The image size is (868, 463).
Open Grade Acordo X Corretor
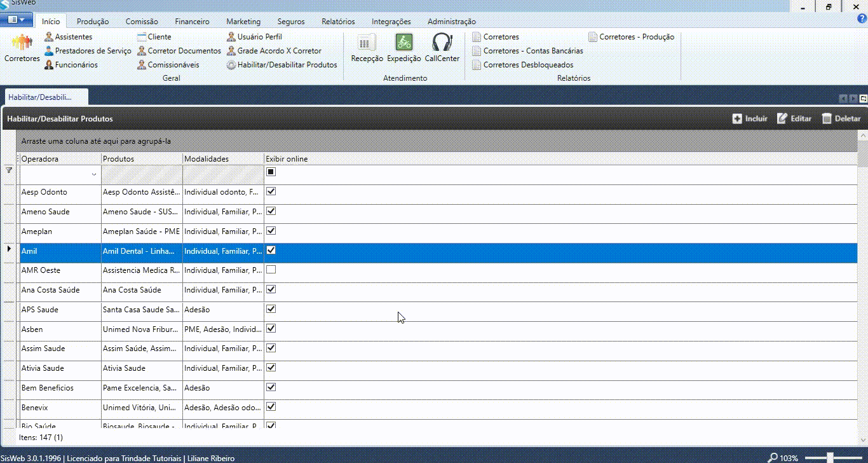click(x=275, y=51)
